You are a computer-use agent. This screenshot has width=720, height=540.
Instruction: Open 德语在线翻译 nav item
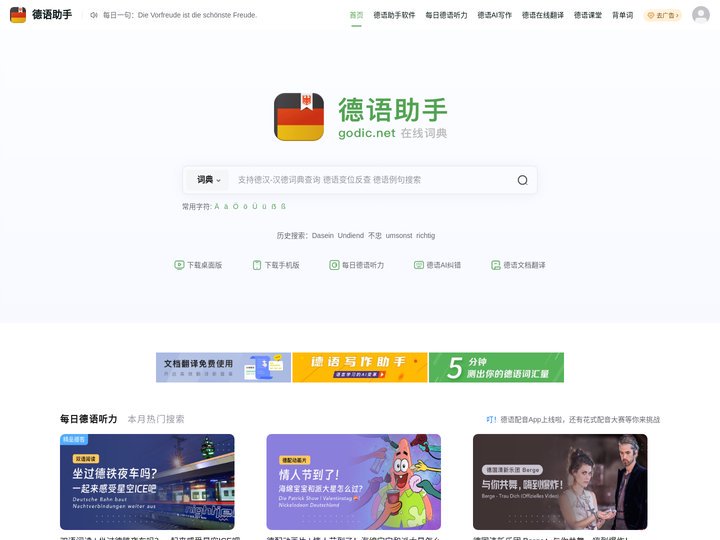[543, 15]
